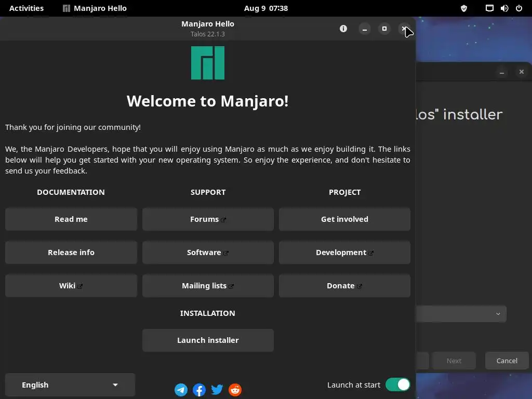The height and width of the screenshot is (399, 532).
Task: Visit the Forums link
Action: click(x=208, y=219)
